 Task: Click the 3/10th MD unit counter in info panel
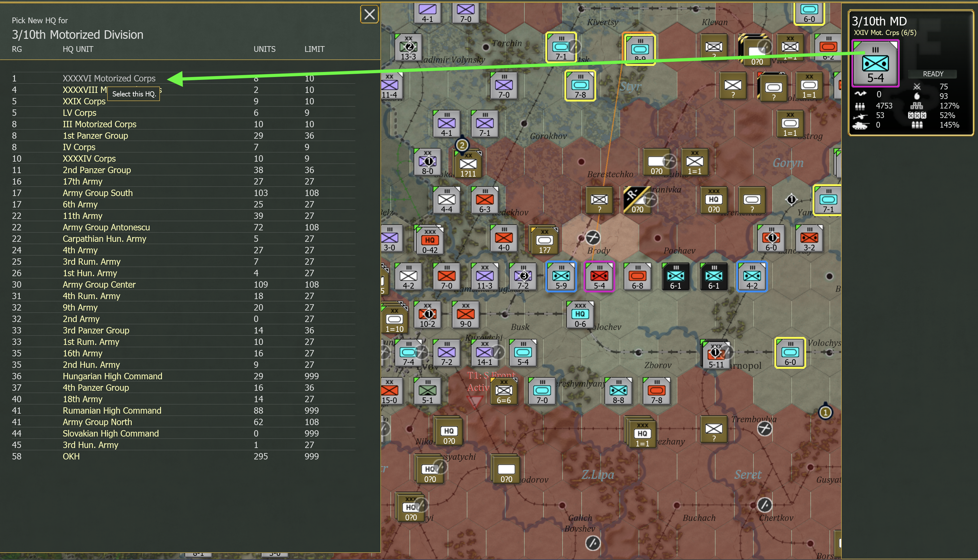pyautogui.click(x=875, y=64)
